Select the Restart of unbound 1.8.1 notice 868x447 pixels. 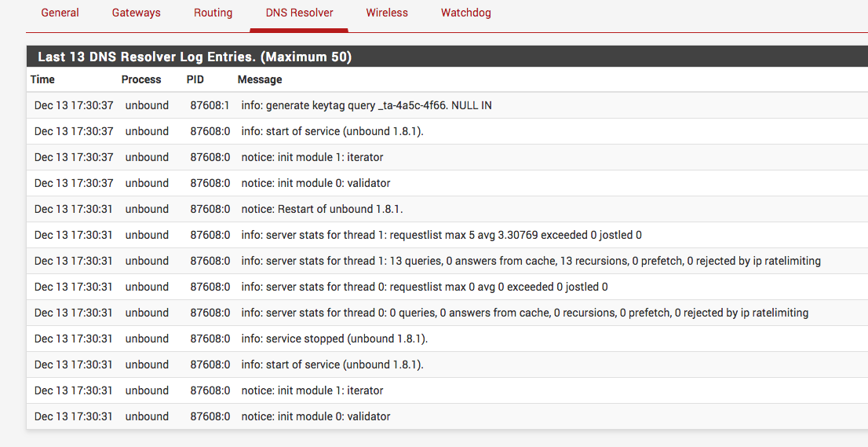(322, 209)
